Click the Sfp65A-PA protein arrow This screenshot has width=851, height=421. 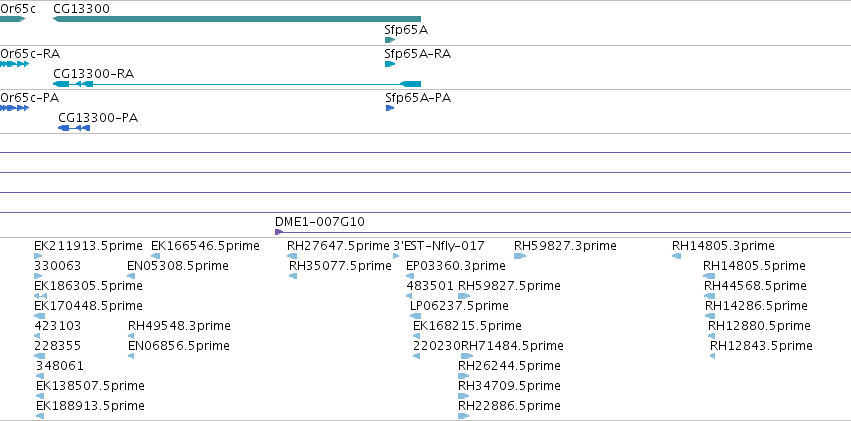pyautogui.click(x=390, y=108)
